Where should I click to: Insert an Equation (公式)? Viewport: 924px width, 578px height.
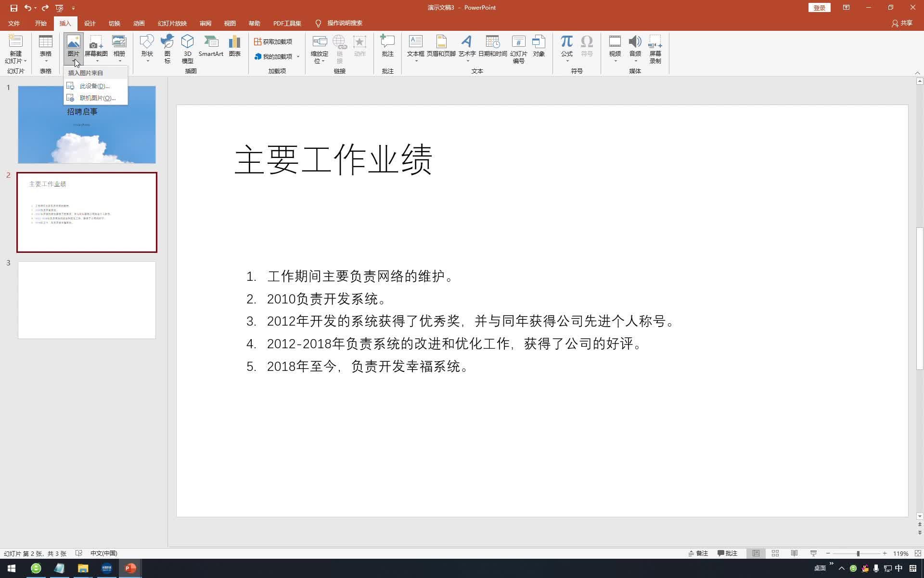click(x=567, y=49)
